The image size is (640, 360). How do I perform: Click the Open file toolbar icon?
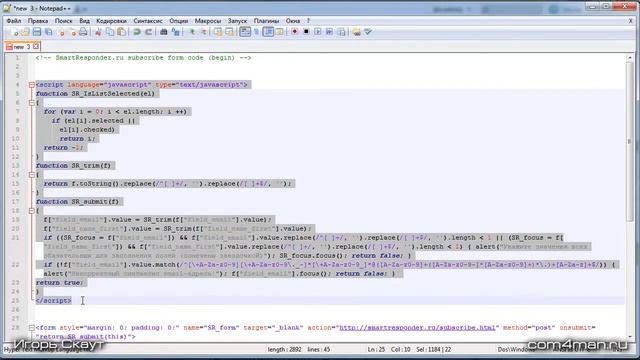[25, 32]
